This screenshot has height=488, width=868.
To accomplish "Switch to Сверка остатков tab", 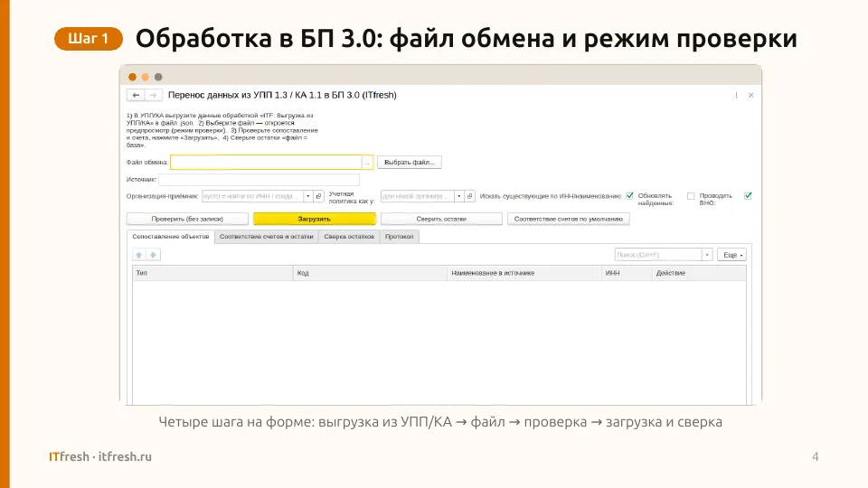I will coord(349,236).
